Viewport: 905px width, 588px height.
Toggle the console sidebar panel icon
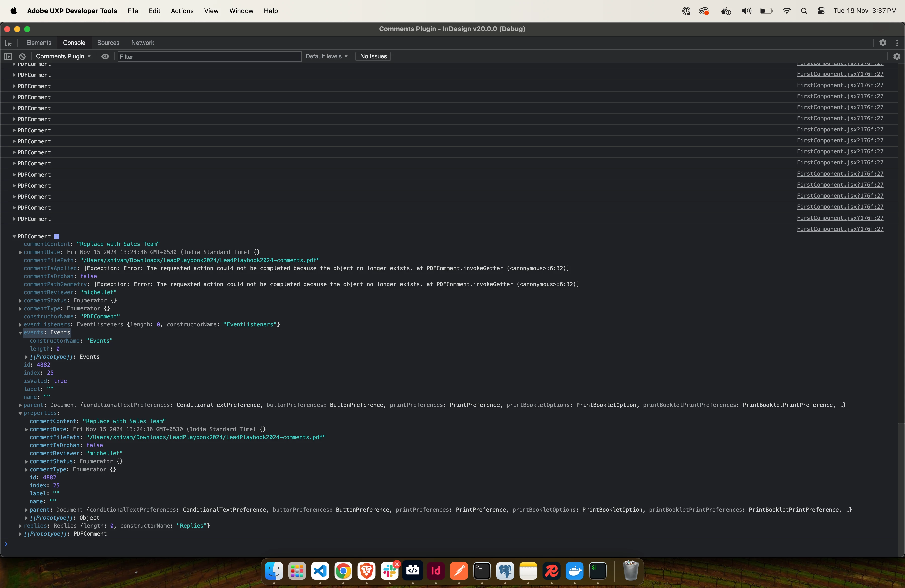(x=8, y=56)
